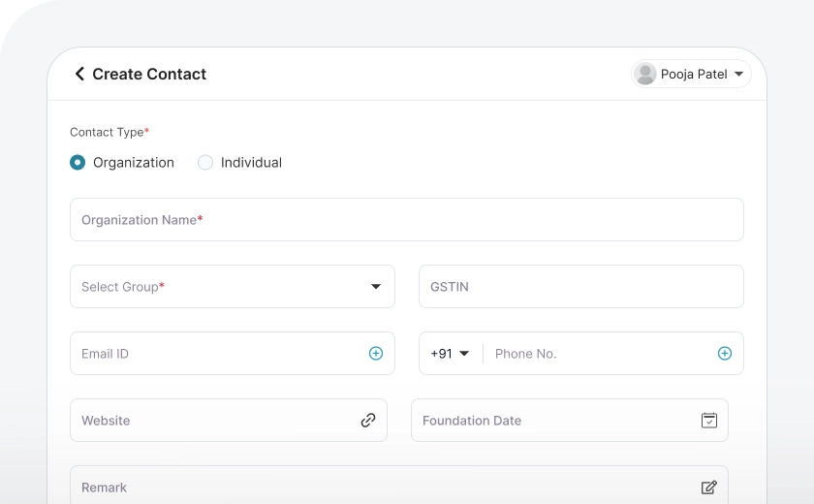Click the user avatar picture
814x504 pixels.
pyautogui.click(x=645, y=74)
